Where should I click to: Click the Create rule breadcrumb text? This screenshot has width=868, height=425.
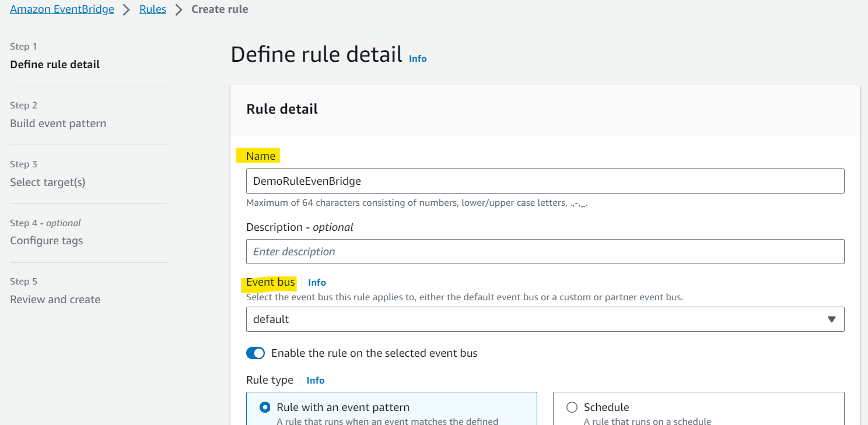click(x=220, y=9)
